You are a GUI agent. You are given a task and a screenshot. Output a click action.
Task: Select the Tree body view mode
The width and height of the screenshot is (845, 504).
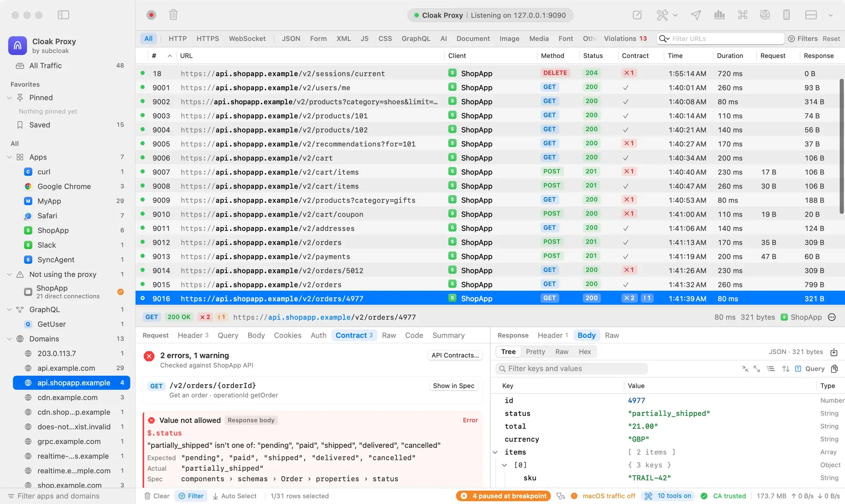click(508, 352)
